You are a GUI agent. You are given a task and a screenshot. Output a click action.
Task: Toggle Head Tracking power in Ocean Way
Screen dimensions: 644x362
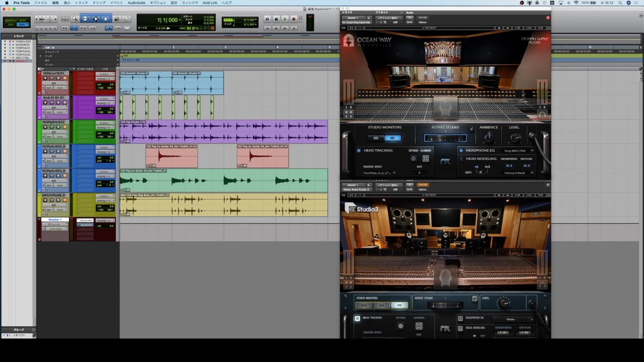pyautogui.click(x=358, y=150)
